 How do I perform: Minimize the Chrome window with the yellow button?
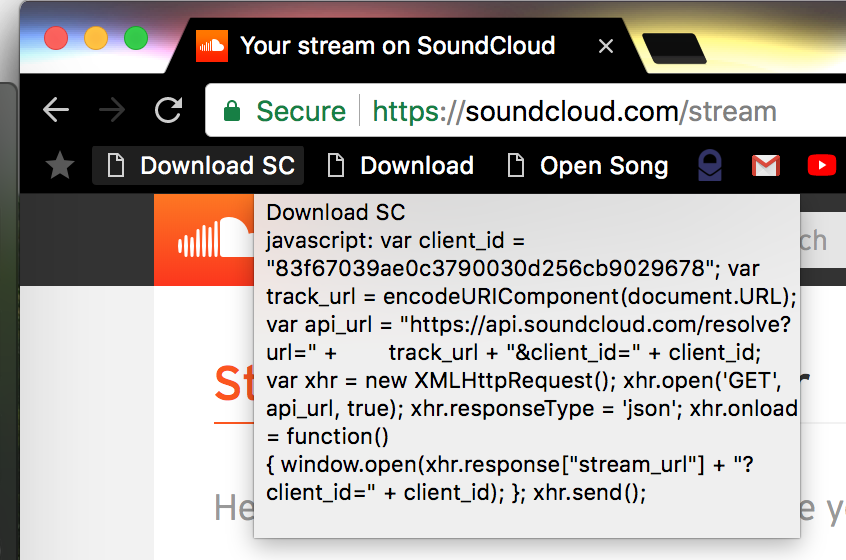(96, 39)
